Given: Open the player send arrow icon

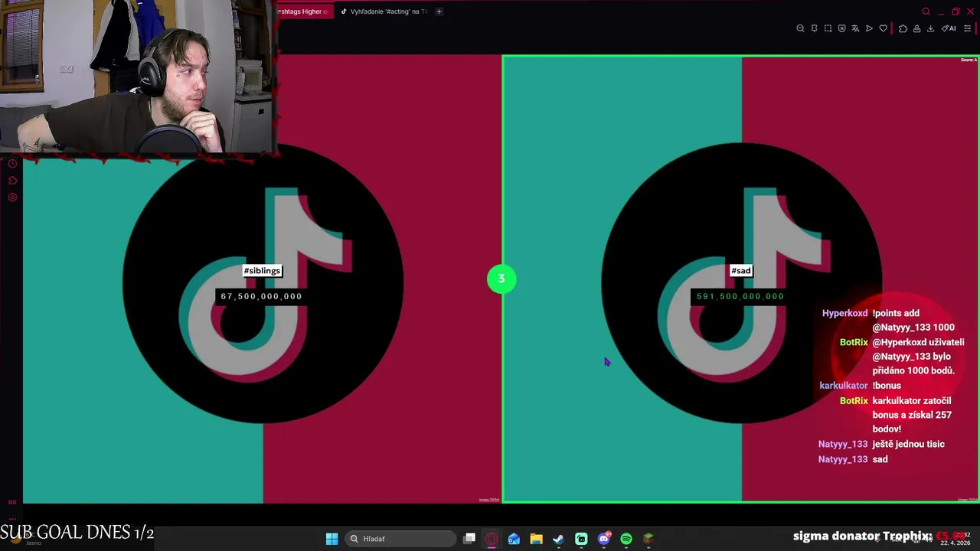Looking at the screenshot, I should pos(869,28).
